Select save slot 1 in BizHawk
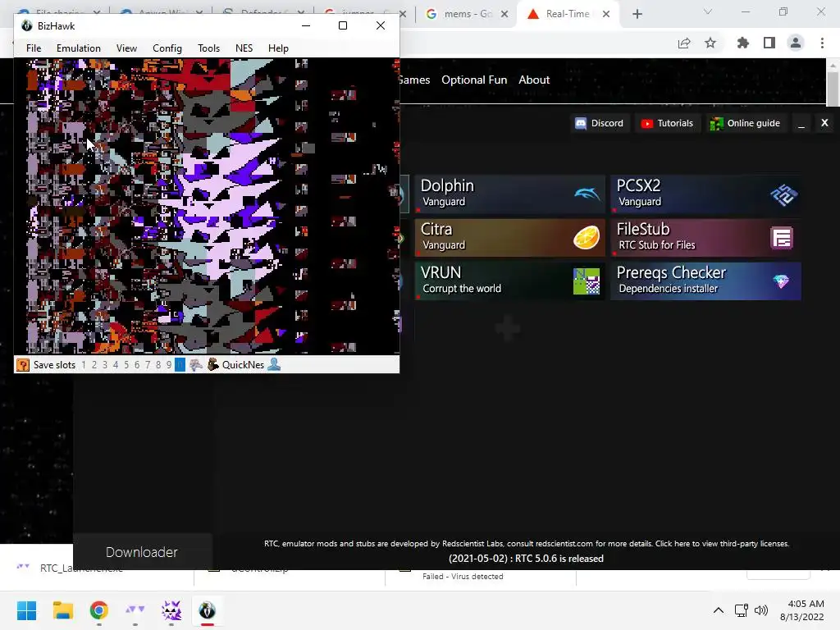The height and width of the screenshot is (630, 840). [x=84, y=365]
